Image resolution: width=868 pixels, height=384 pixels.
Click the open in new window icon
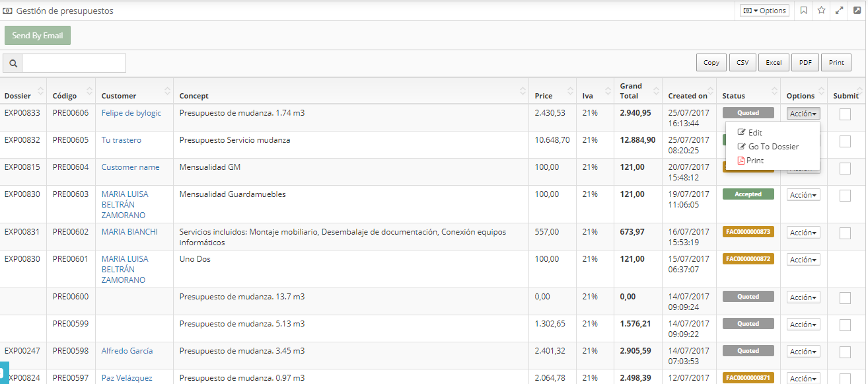pos(857,11)
